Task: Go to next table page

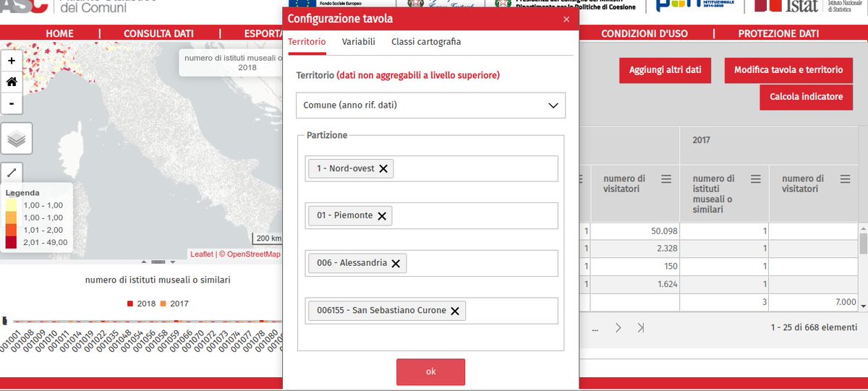Action: coord(618,327)
